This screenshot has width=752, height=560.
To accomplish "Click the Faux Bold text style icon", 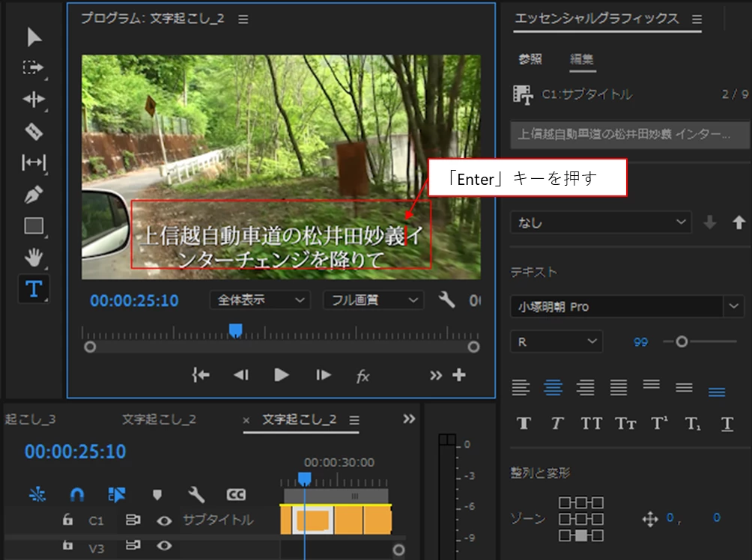I will pyautogui.click(x=524, y=423).
